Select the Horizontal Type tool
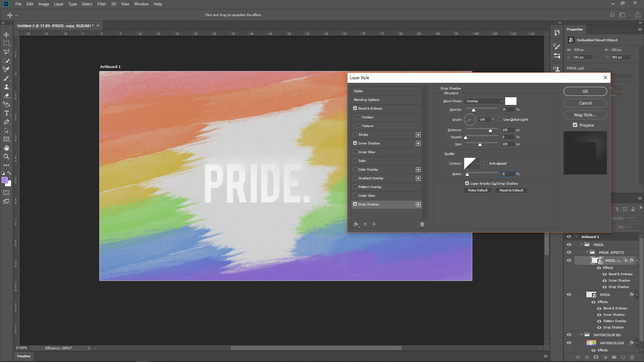Screen dimensions: 644x362 pyautogui.click(x=6, y=113)
